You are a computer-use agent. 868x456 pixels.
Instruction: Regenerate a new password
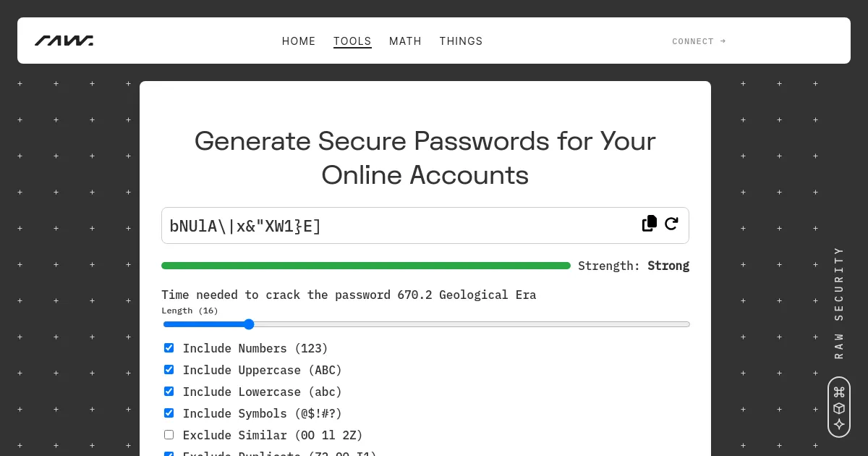tap(671, 224)
